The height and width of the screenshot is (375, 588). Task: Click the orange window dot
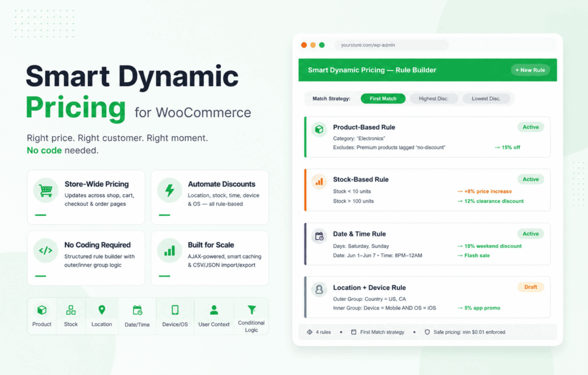(313, 45)
